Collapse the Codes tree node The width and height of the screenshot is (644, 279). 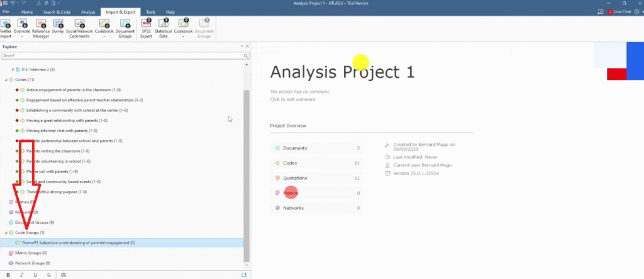(6, 80)
